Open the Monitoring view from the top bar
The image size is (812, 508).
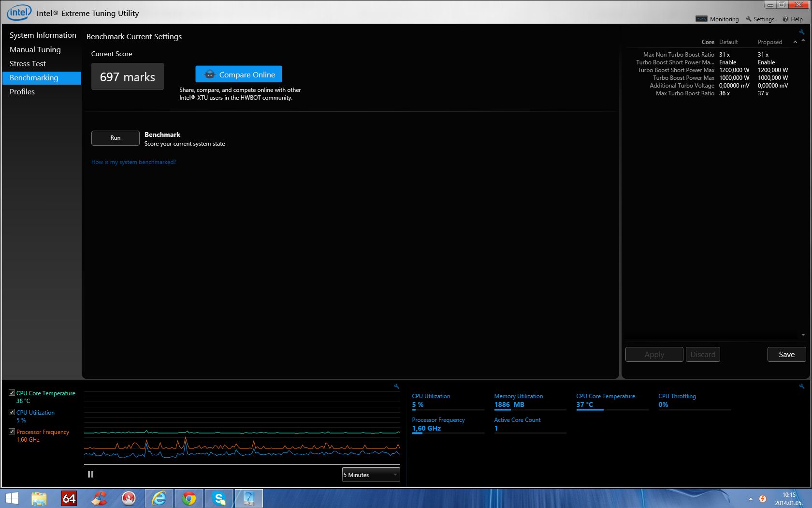pos(717,19)
